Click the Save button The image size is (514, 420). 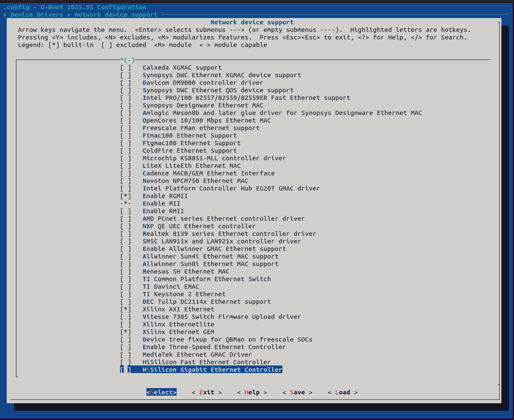click(297, 392)
